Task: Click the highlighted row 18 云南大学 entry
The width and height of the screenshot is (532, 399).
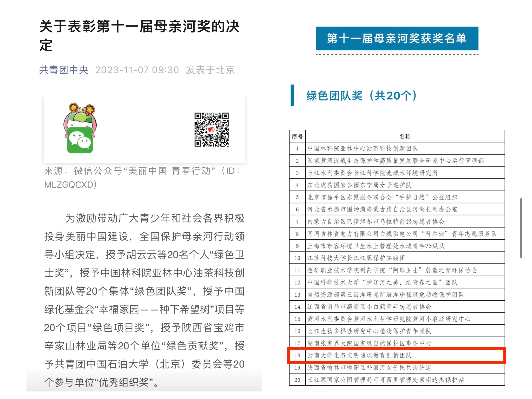Action: 359,355
